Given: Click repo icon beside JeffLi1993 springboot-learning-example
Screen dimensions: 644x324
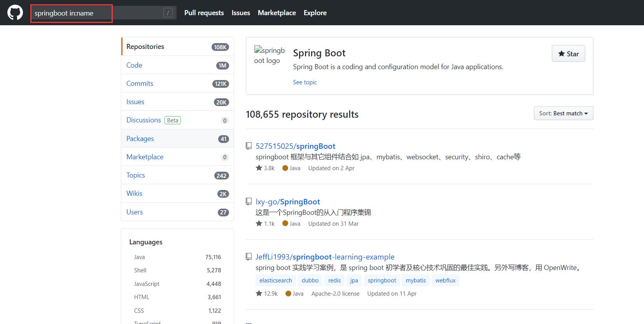Looking at the screenshot, I should pyautogui.click(x=249, y=257).
